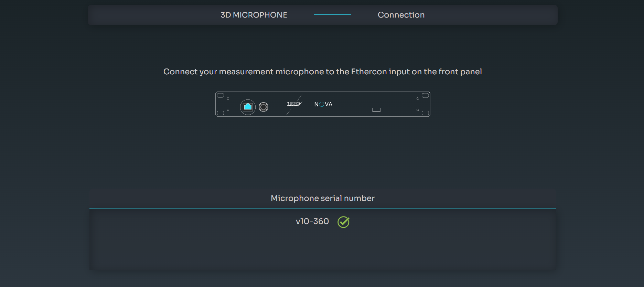Click the USB port on the front panel
The height and width of the screenshot is (287, 644).
tap(376, 110)
